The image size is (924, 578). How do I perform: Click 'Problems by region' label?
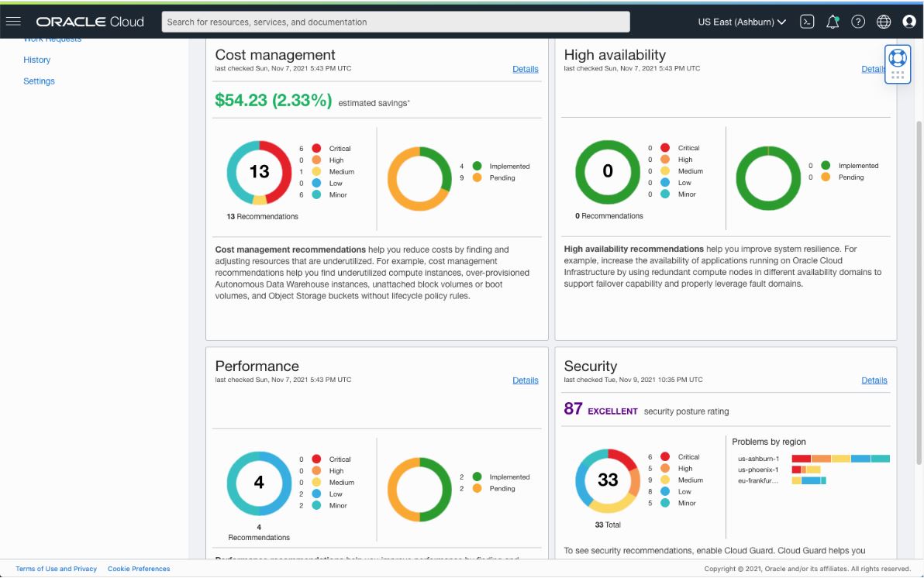click(768, 442)
